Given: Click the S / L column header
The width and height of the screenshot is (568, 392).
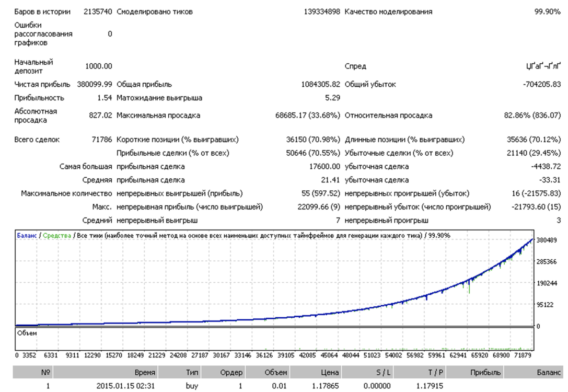Looking at the screenshot, I should click(x=367, y=372).
